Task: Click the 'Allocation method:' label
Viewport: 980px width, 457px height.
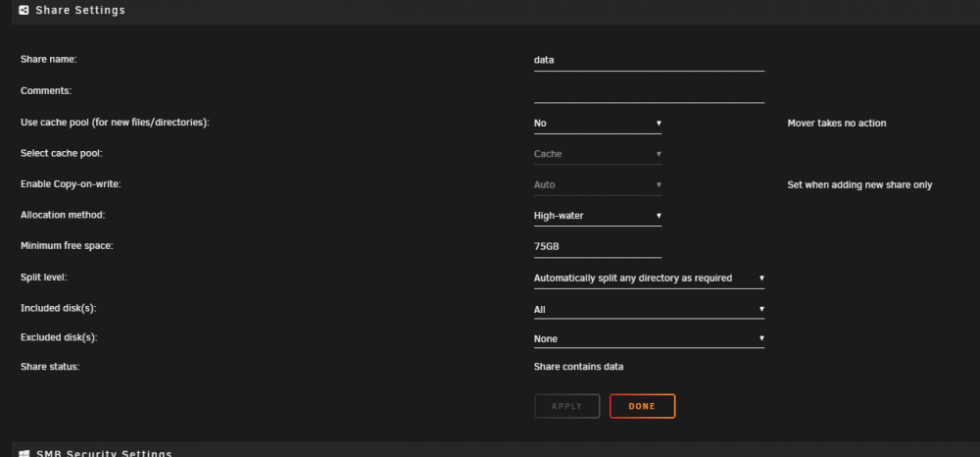Action: tap(63, 215)
